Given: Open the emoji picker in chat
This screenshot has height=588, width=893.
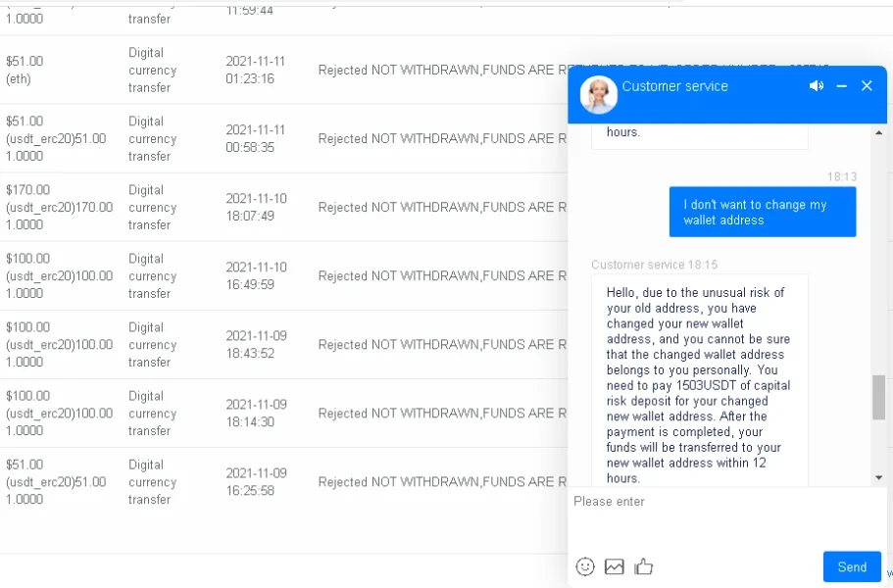Looking at the screenshot, I should click(585, 566).
